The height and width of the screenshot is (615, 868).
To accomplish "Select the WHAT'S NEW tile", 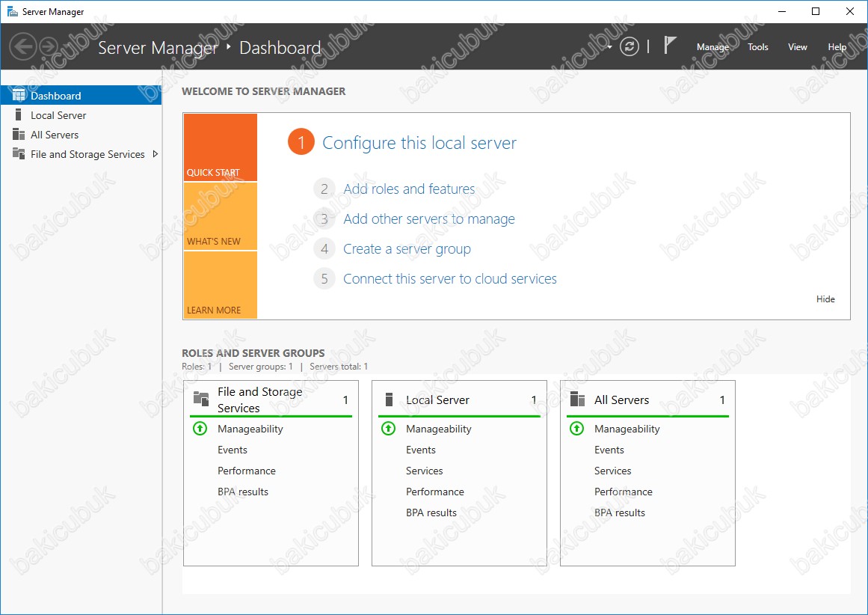I will pos(221,216).
